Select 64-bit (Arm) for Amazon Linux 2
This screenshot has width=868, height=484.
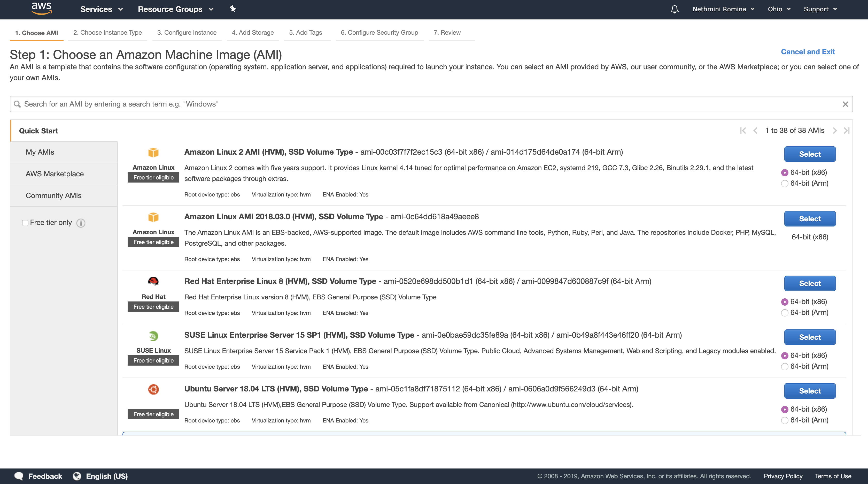(x=785, y=184)
